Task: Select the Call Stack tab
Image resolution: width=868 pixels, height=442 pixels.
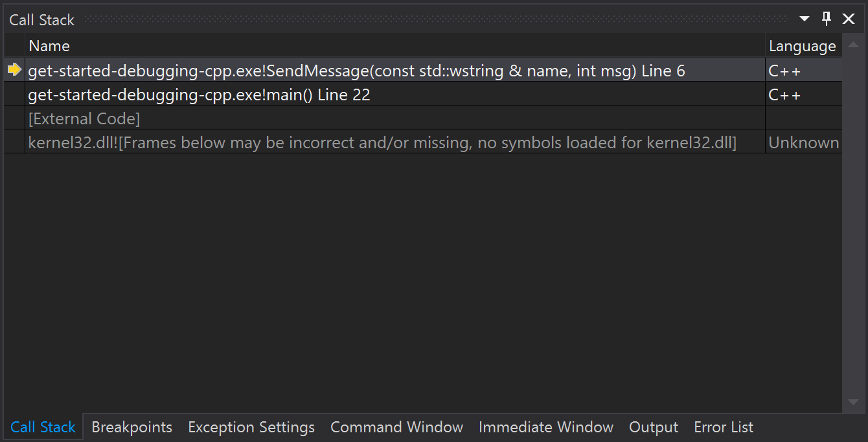Action: (43, 427)
